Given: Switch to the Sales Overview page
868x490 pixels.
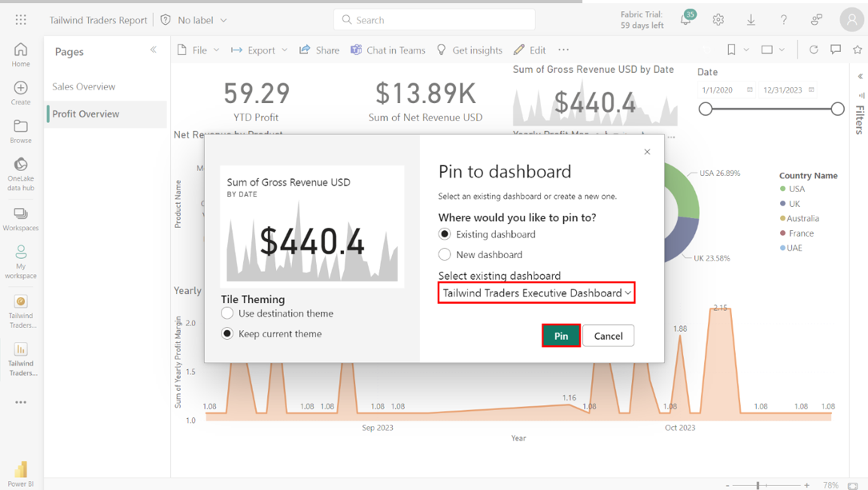Looking at the screenshot, I should point(84,86).
